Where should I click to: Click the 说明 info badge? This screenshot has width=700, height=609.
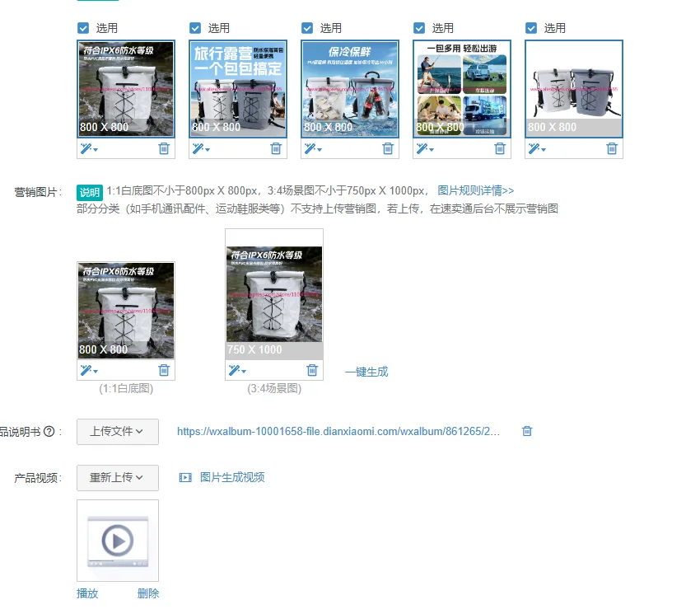click(90, 192)
